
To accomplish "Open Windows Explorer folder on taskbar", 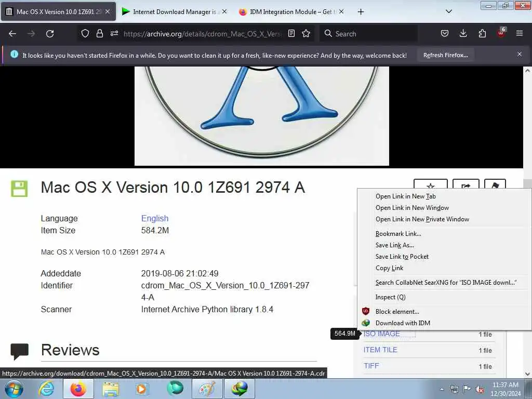I will pyautogui.click(x=111, y=389).
